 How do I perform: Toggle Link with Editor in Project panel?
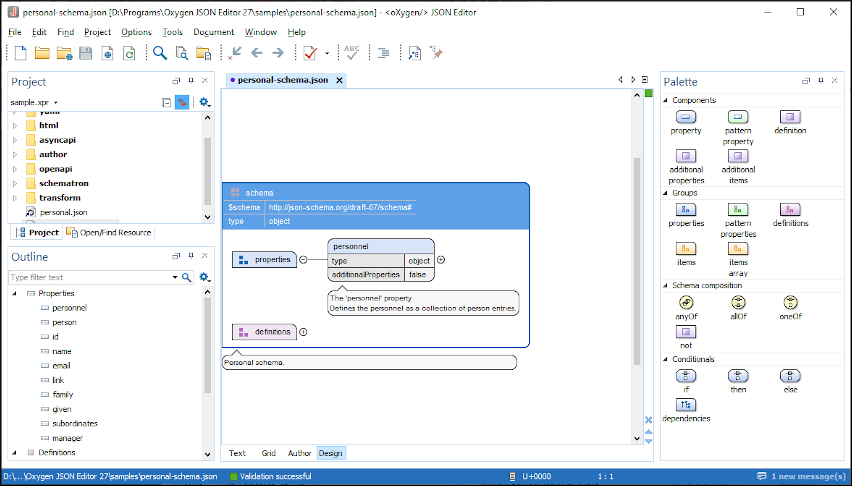(182, 102)
